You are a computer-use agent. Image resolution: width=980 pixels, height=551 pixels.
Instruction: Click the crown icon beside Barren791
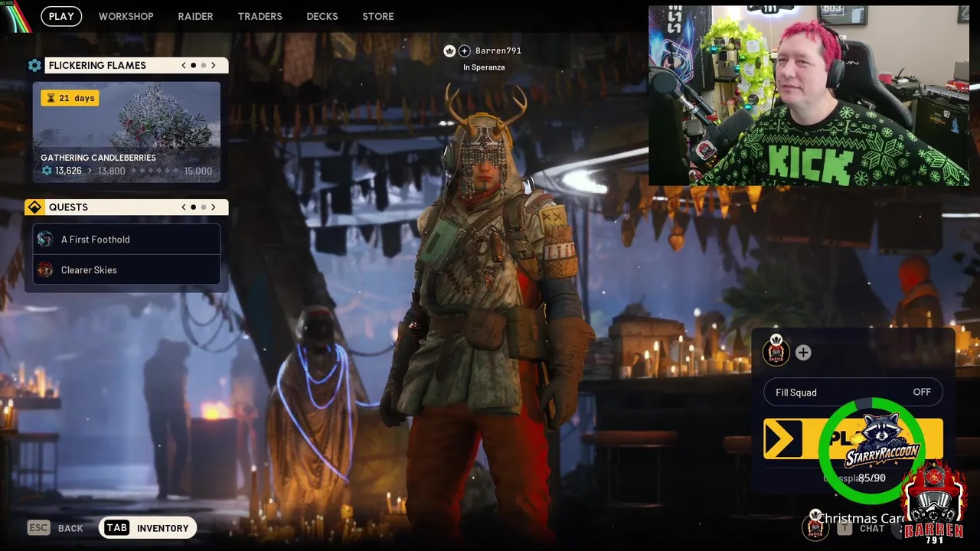(450, 51)
